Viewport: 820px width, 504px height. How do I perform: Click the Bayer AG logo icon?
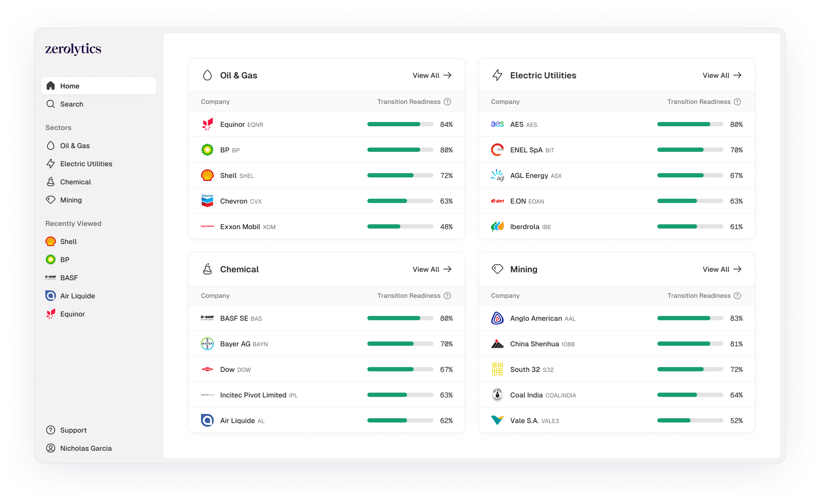(207, 344)
